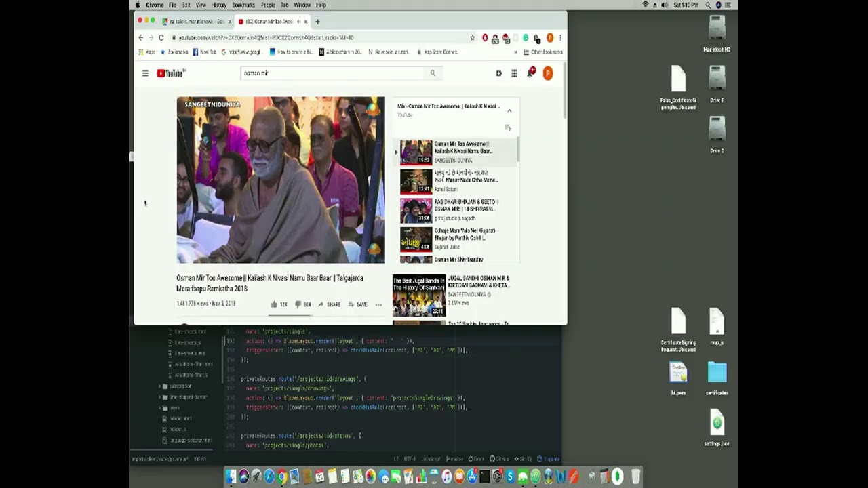Open 'Manav Nade Chhe Manav' playlist video
This screenshot has height=488, width=868.
coord(456,181)
